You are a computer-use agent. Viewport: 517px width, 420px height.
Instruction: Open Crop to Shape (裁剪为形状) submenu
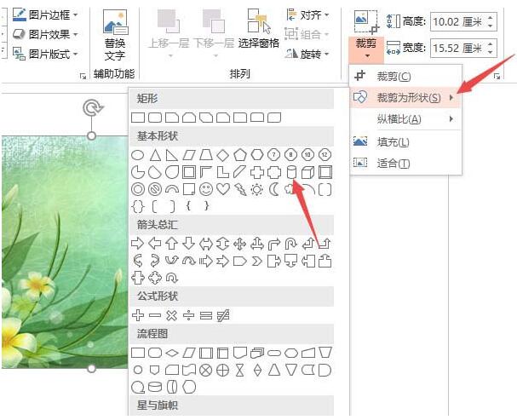[x=408, y=97]
